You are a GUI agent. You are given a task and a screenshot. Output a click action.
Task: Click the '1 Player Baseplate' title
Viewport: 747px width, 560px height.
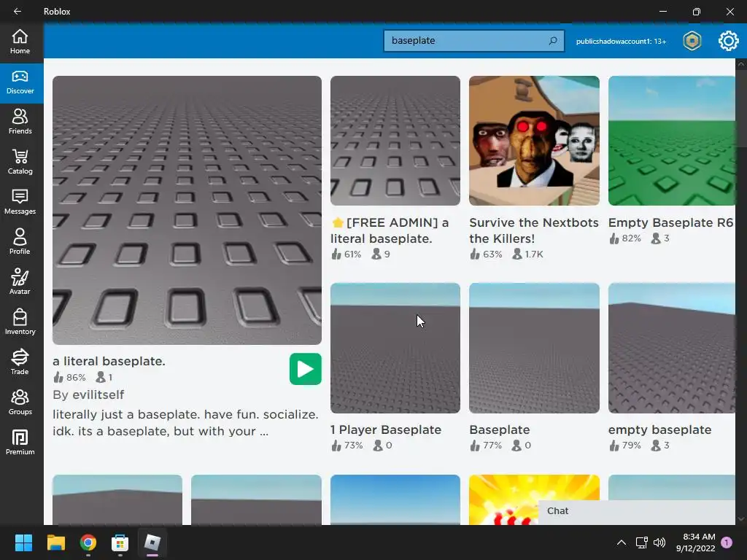tap(386, 429)
